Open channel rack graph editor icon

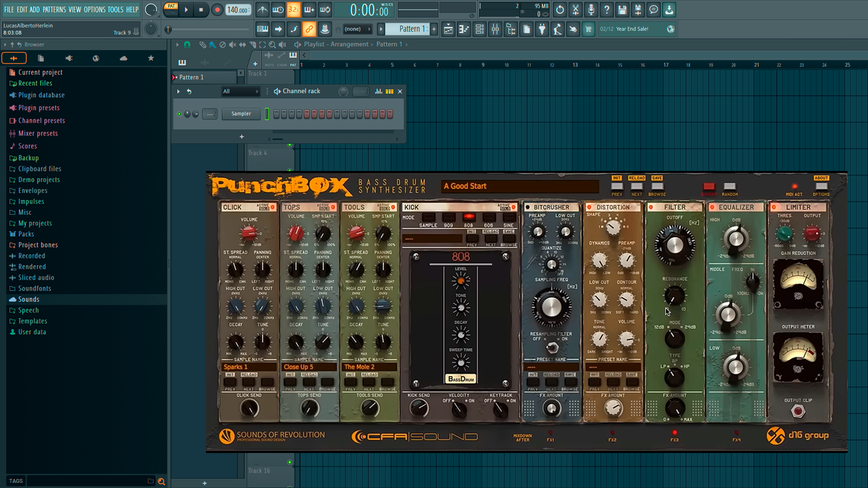pyautogui.click(x=378, y=91)
